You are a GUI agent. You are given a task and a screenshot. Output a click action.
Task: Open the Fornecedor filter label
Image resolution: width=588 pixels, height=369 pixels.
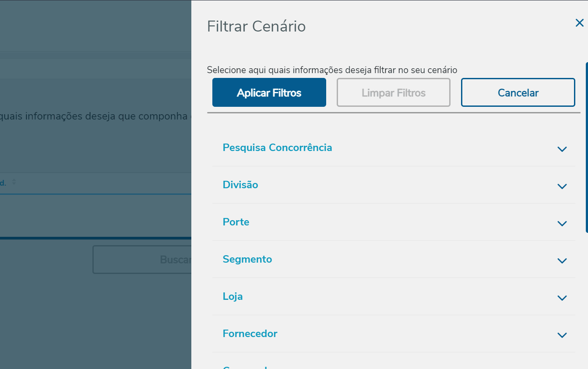(250, 334)
